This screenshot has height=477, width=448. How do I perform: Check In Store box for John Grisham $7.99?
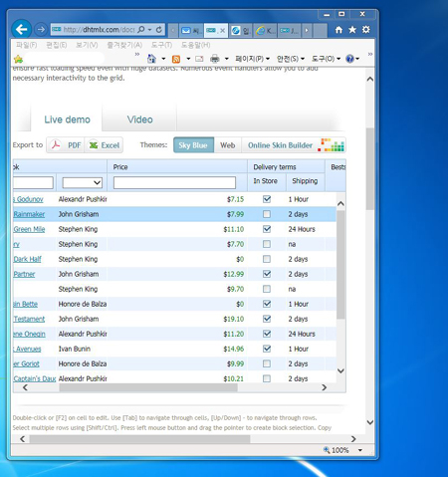[267, 214]
